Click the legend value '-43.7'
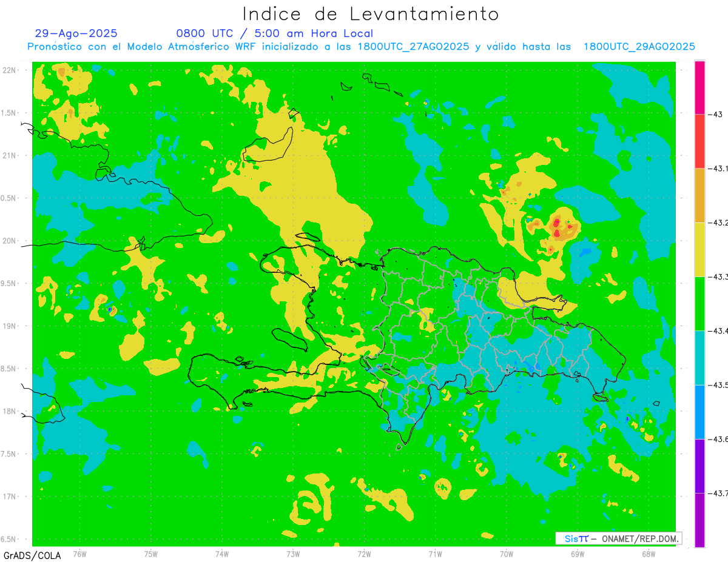The width and height of the screenshot is (728, 562). click(720, 493)
